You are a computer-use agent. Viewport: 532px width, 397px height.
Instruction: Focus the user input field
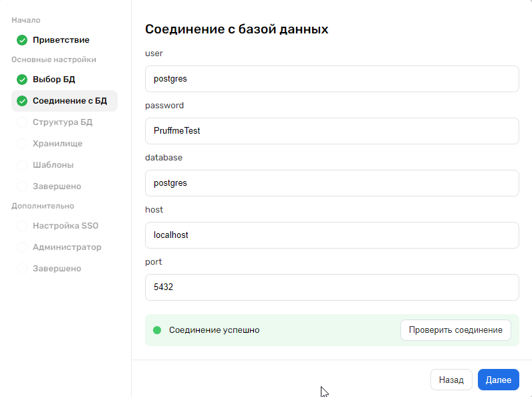point(332,79)
